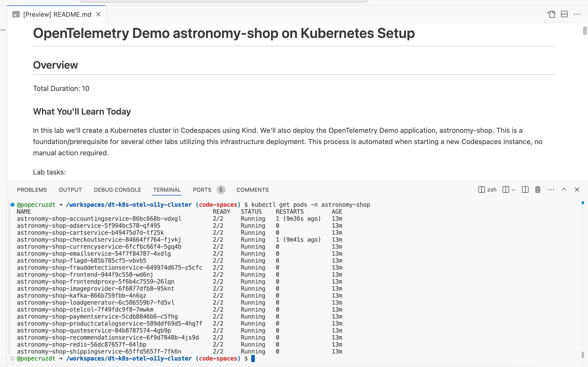Click the adservice pod name row
Image resolution: width=588 pixels, height=367 pixels.
point(89,226)
